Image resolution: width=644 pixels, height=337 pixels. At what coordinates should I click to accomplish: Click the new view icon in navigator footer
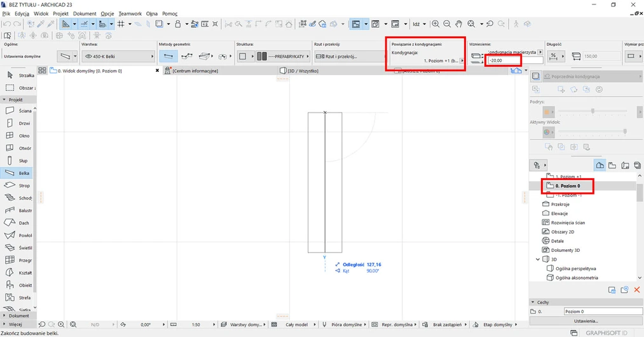(x=624, y=290)
